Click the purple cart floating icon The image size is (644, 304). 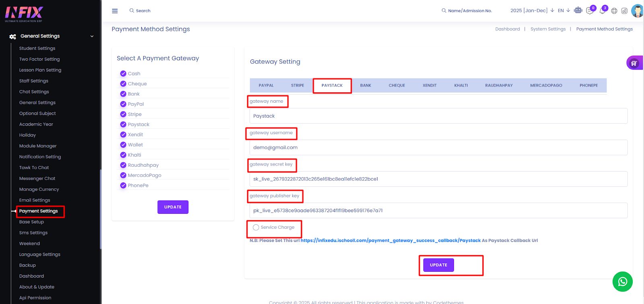click(634, 63)
